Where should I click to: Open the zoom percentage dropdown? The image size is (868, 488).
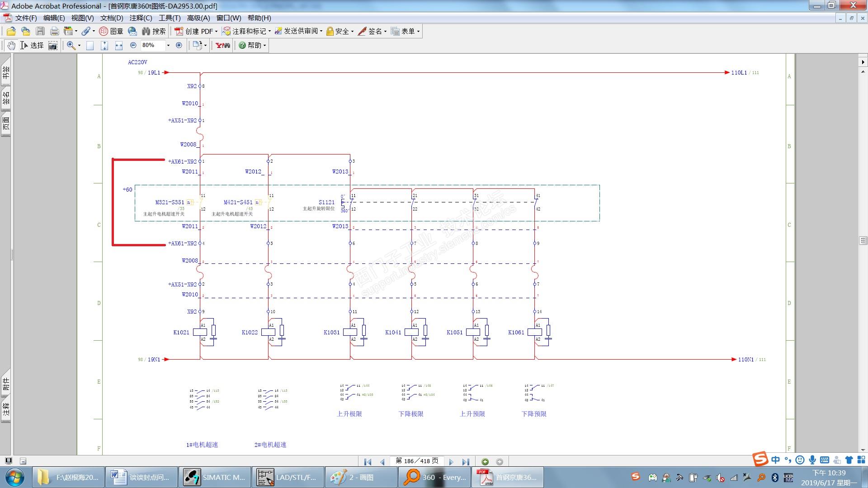[168, 45]
